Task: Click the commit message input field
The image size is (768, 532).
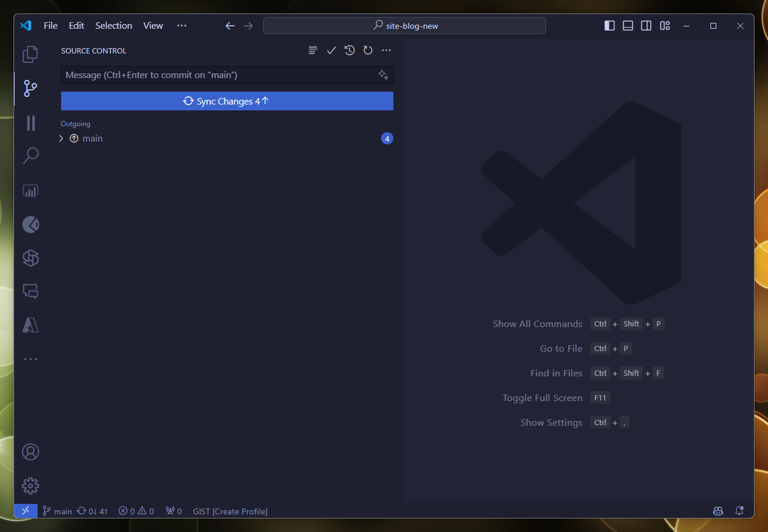Action: [x=227, y=75]
